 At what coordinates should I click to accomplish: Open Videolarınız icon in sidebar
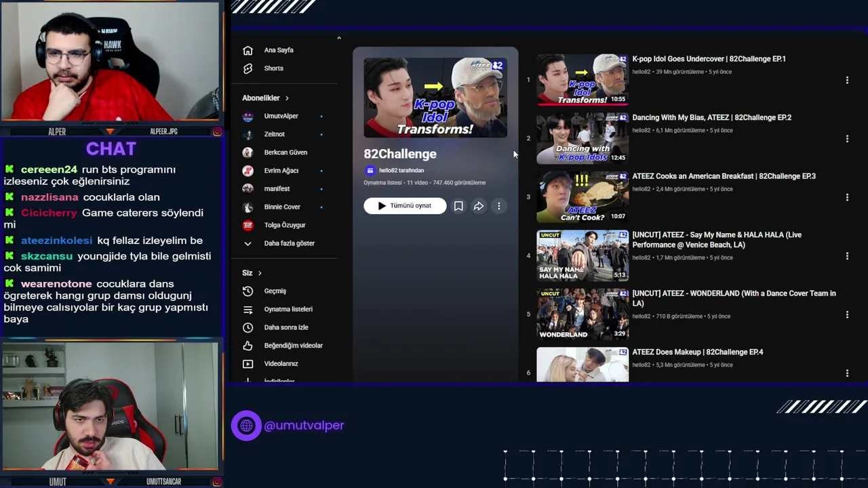pyautogui.click(x=248, y=363)
